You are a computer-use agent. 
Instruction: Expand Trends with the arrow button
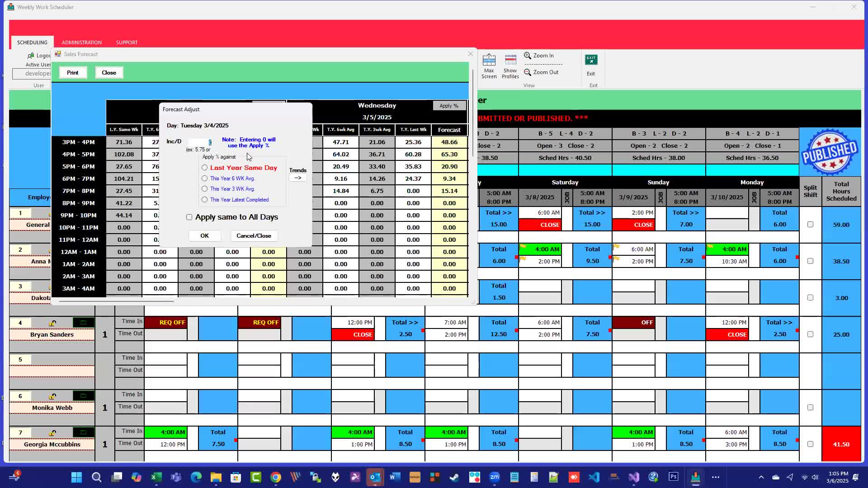[x=297, y=178]
